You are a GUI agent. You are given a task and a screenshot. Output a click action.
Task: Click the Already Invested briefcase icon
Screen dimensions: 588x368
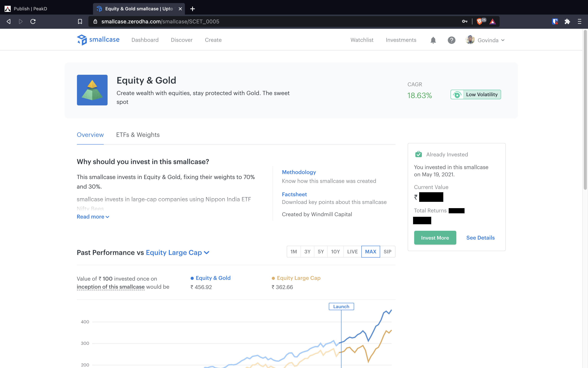point(418,154)
